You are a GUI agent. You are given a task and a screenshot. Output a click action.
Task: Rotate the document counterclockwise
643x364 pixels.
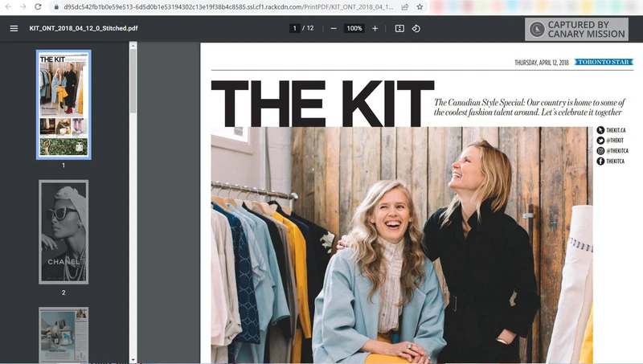[x=416, y=28]
